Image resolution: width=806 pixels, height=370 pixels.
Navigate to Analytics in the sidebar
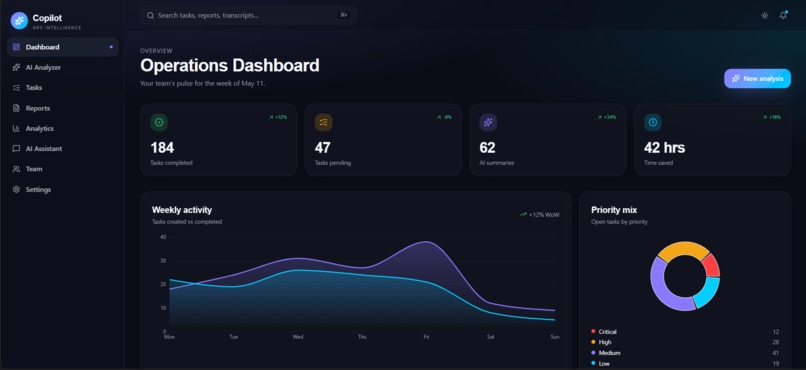click(x=63, y=128)
